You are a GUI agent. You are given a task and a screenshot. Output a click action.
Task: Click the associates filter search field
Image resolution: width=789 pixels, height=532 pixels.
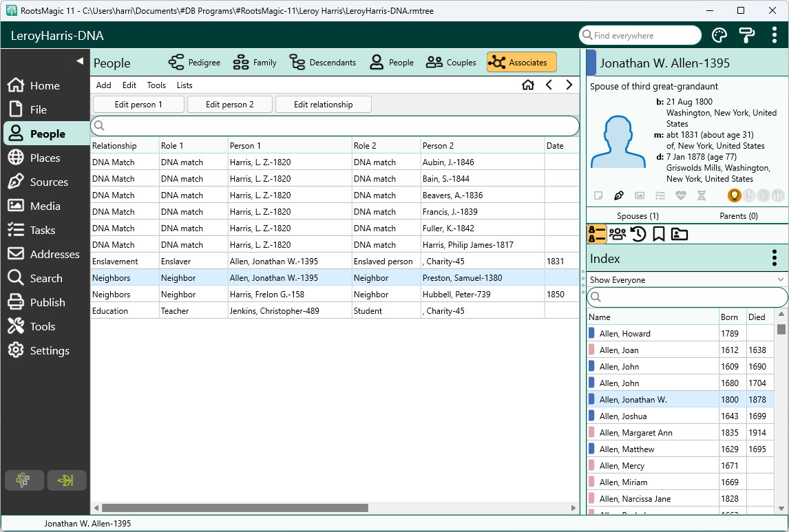pos(335,126)
